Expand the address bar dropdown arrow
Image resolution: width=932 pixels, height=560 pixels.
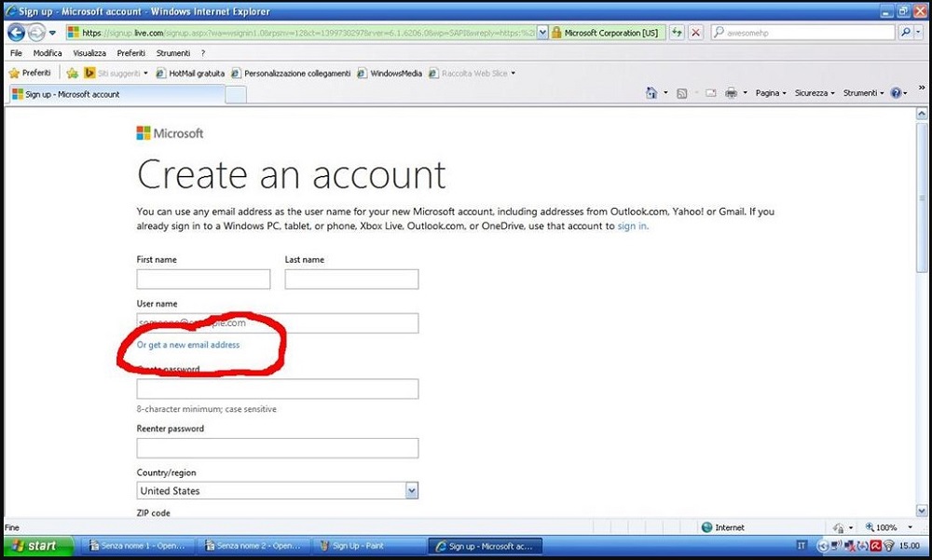point(542,33)
